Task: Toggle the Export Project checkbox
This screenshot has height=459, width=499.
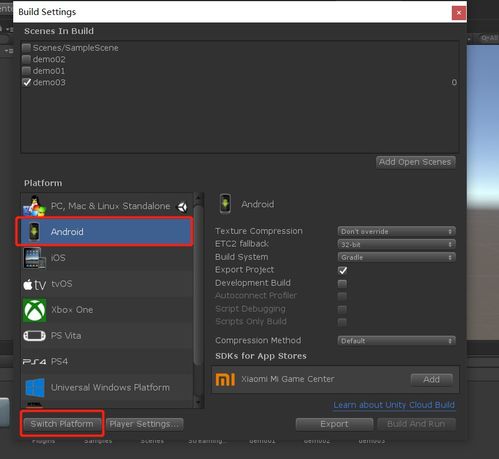Action: tap(342, 270)
